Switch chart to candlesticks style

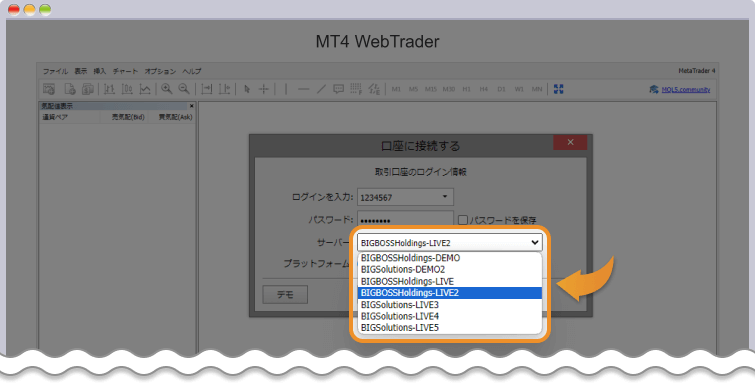point(127,89)
